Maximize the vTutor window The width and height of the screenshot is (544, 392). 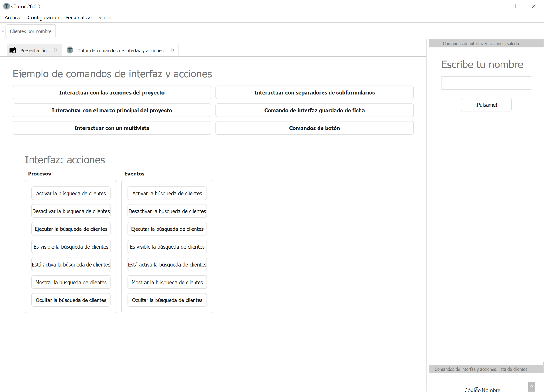[514, 6]
